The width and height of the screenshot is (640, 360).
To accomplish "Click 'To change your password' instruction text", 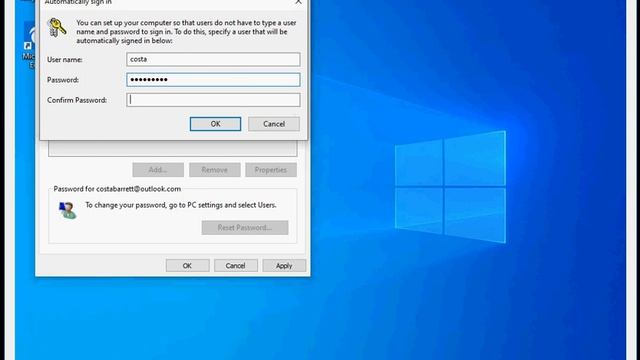I will click(181, 205).
